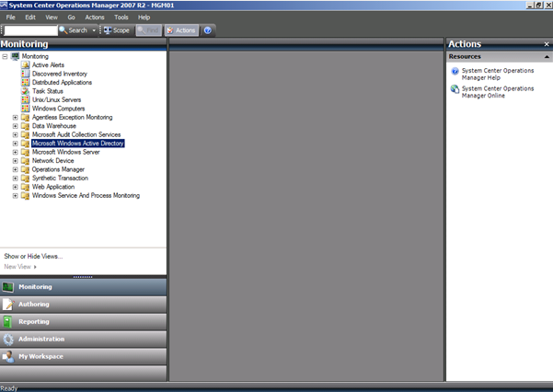Image resolution: width=553 pixels, height=392 pixels.
Task: Expand Microsoft Audit Collection Services node
Action: [x=15, y=134]
